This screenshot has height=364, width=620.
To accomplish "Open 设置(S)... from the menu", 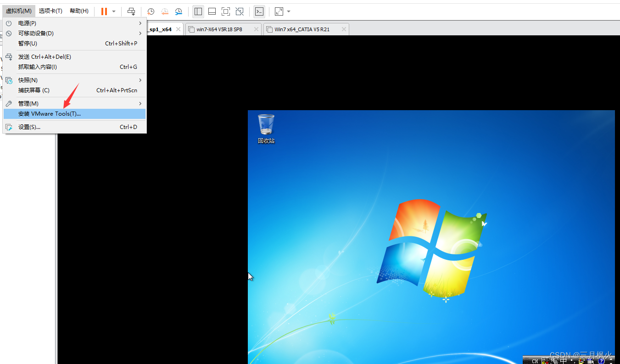I will [74, 127].
